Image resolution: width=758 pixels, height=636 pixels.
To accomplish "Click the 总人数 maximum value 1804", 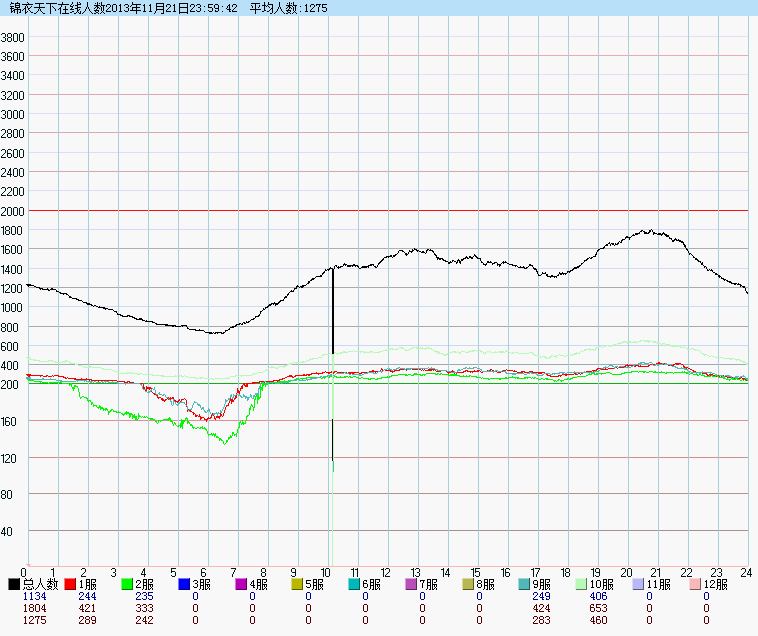I will coord(34,608).
